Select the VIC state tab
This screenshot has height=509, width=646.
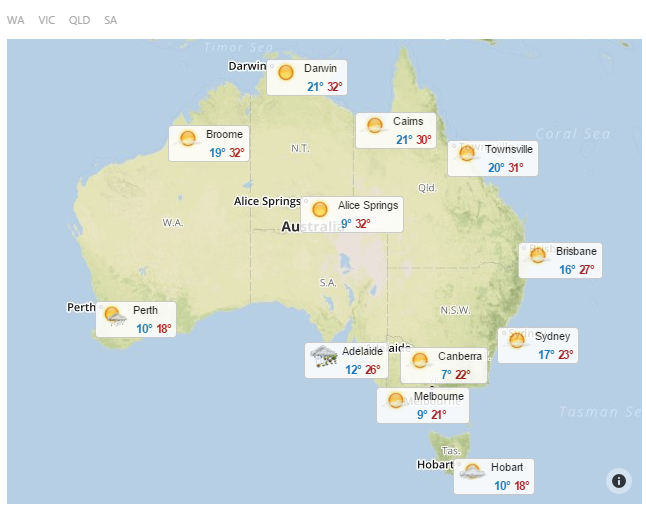click(47, 20)
